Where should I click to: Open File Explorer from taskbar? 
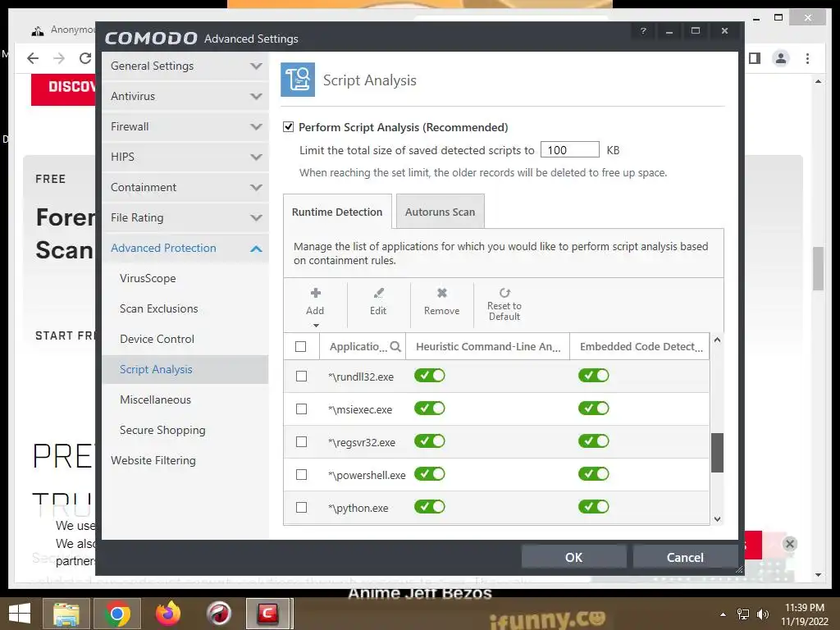click(66, 614)
